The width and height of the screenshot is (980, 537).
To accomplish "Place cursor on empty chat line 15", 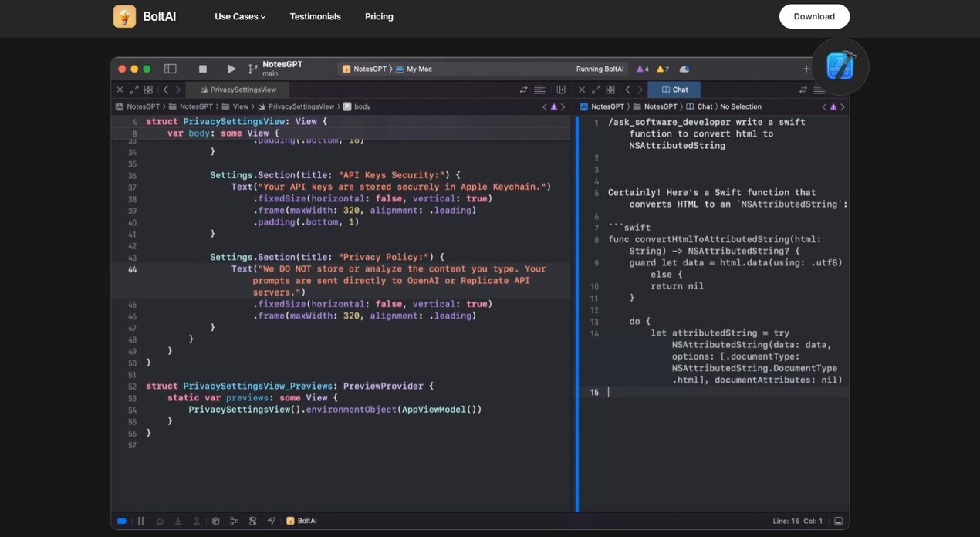I will pyautogui.click(x=713, y=392).
